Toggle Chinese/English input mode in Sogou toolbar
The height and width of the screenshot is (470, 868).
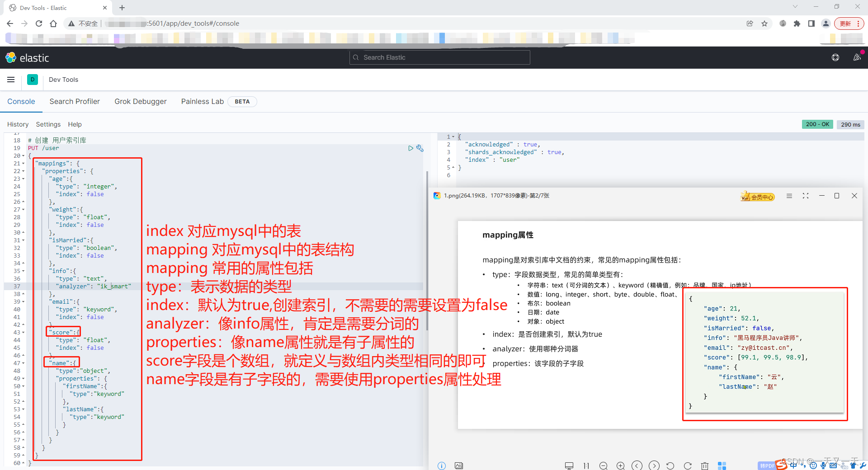pos(793,465)
